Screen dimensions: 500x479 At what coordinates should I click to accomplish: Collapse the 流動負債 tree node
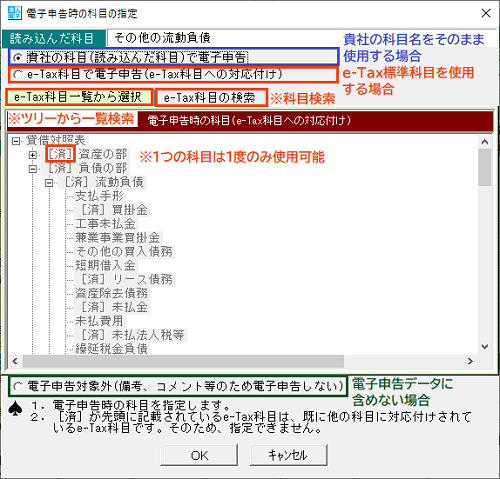[49, 183]
